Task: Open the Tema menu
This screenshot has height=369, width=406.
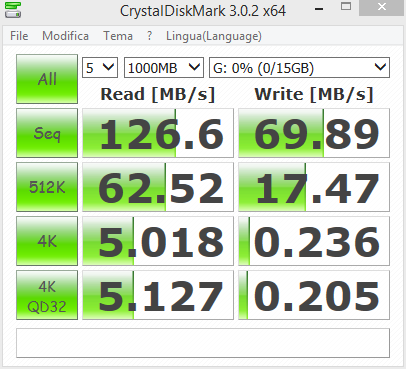Action: pyautogui.click(x=118, y=36)
